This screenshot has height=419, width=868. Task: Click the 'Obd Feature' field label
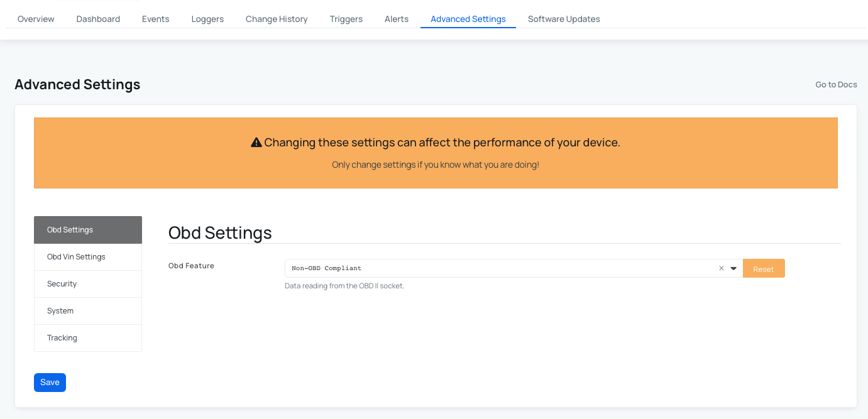[191, 266]
